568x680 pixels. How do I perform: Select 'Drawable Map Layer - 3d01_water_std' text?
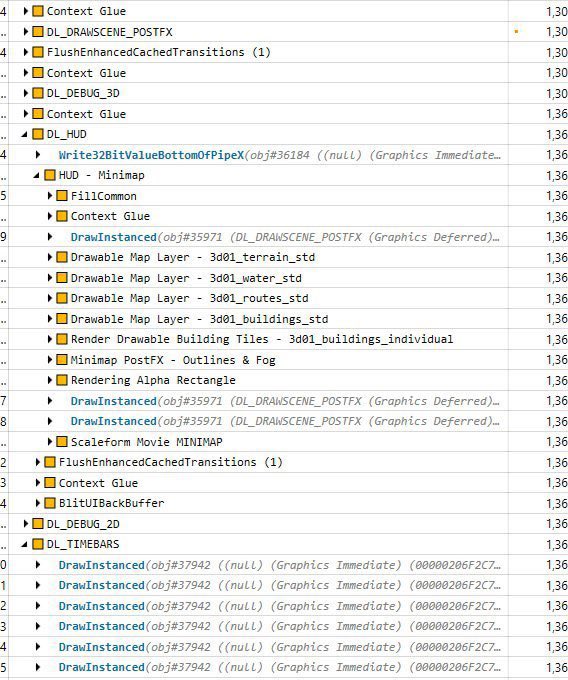click(x=186, y=278)
